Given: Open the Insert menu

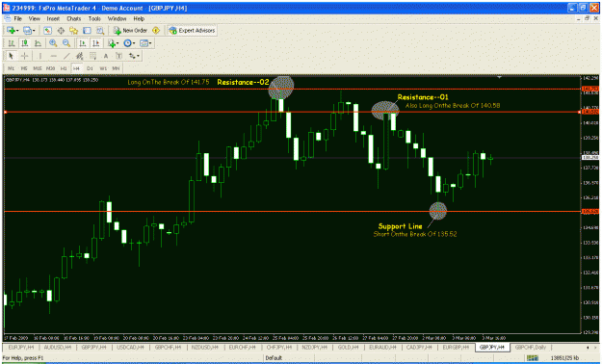Looking at the screenshot, I should tap(53, 18).
